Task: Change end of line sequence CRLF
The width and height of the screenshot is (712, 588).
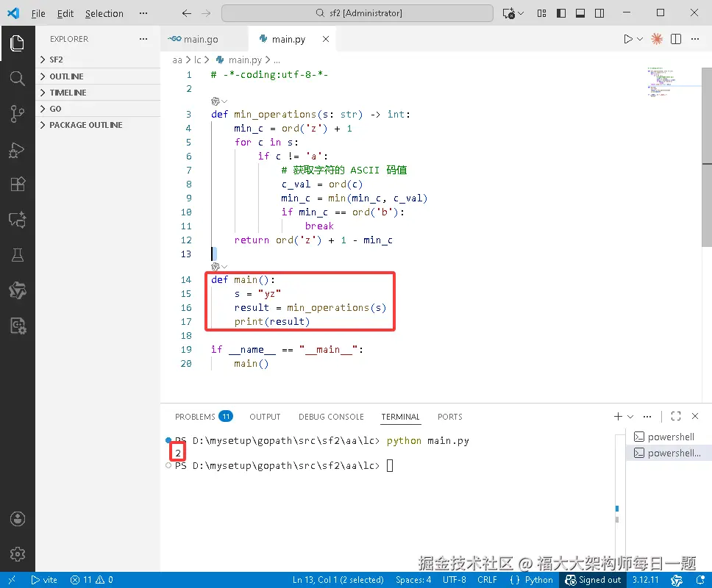Action: tap(487, 580)
